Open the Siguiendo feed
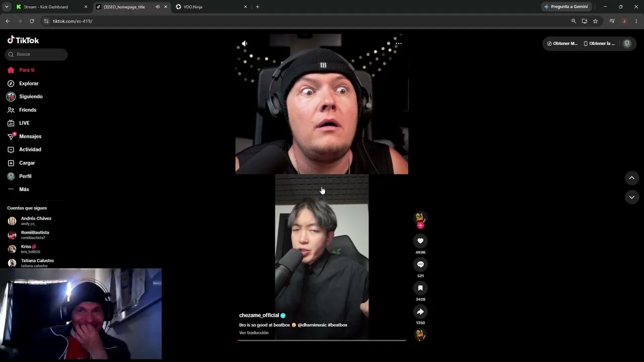This screenshot has width=644, height=362. click(25, 97)
